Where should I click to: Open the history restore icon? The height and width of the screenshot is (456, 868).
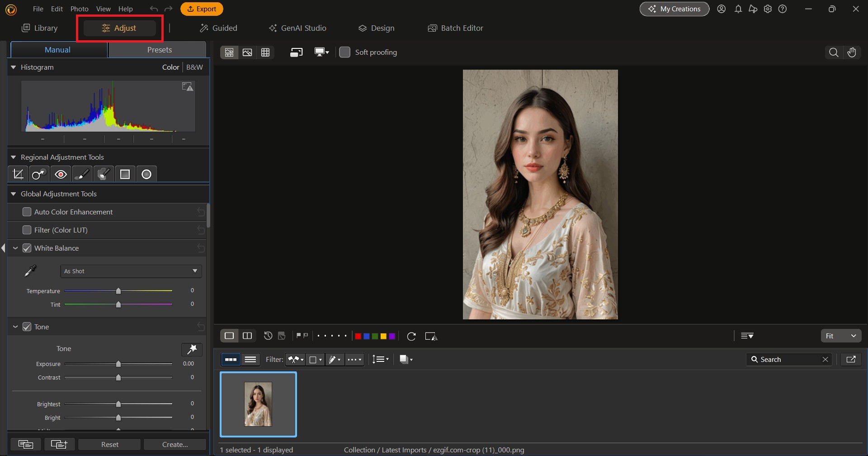tap(268, 336)
